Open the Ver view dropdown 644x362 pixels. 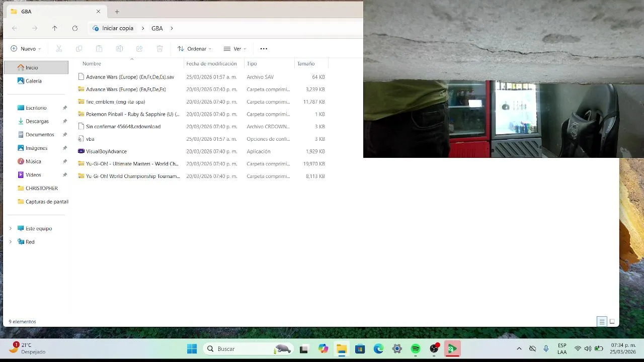(x=235, y=49)
